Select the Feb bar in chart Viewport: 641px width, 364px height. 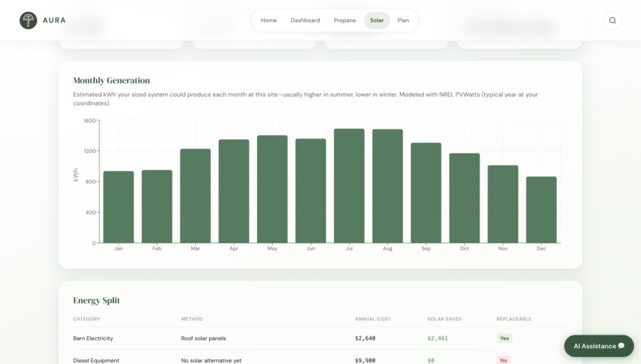point(157,207)
